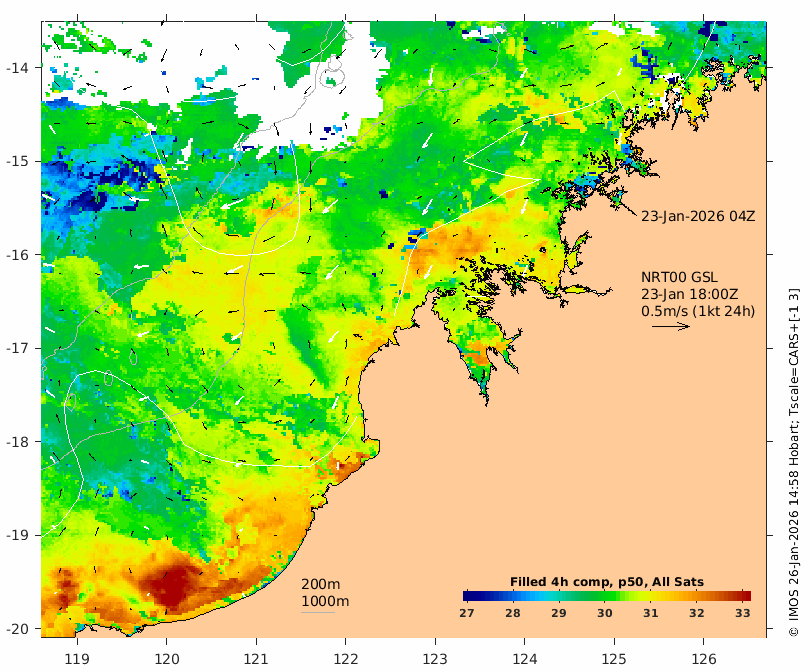Click the colorbar tick label '29'

click(558, 613)
